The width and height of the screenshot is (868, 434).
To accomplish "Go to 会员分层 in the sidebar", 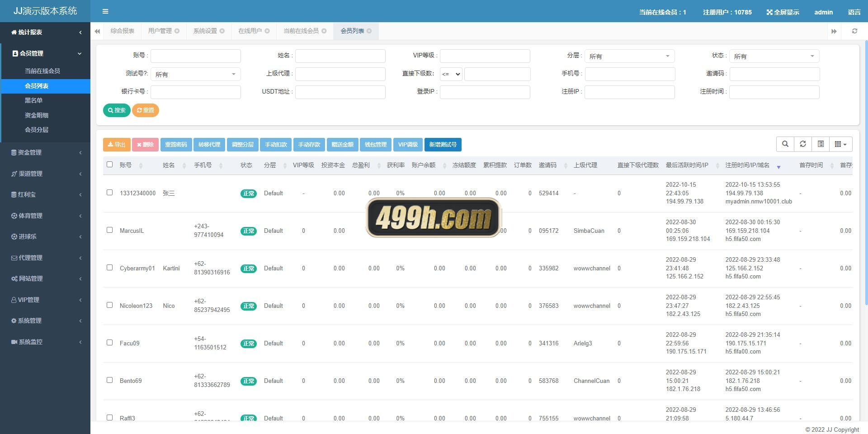I will pos(36,130).
